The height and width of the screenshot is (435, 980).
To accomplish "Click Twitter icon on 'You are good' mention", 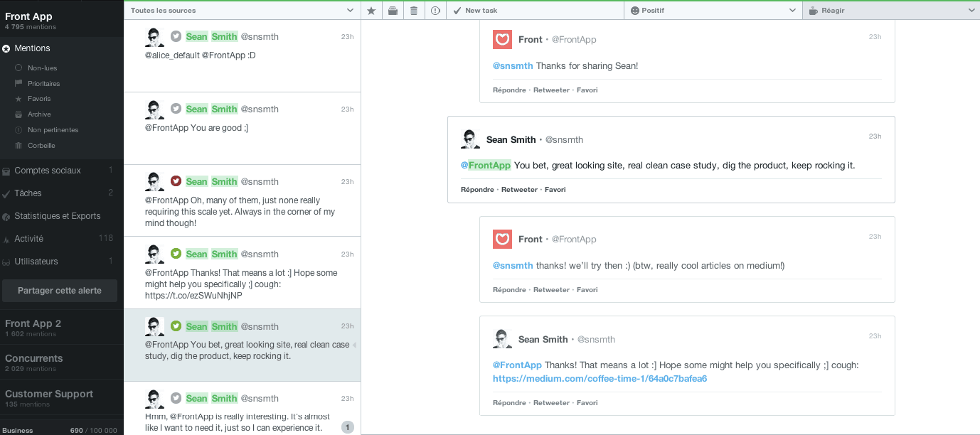I will tap(176, 109).
